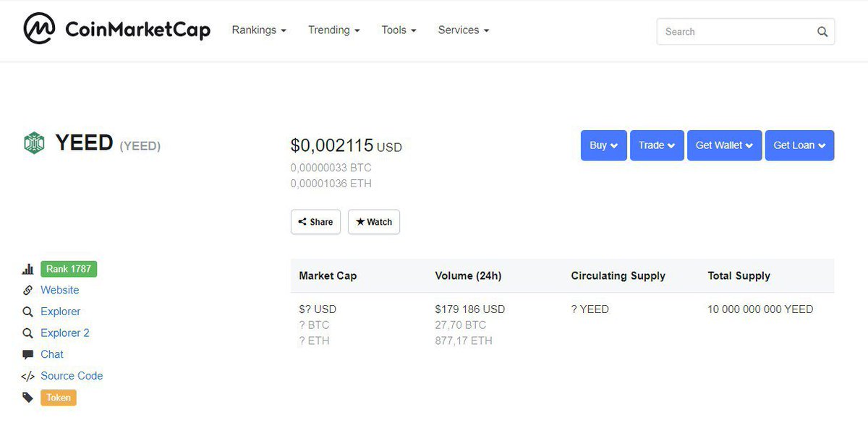Click the $? USD market cap value
Image resolution: width=868 pixels, height=433 pixels.
tap(318, 309)
